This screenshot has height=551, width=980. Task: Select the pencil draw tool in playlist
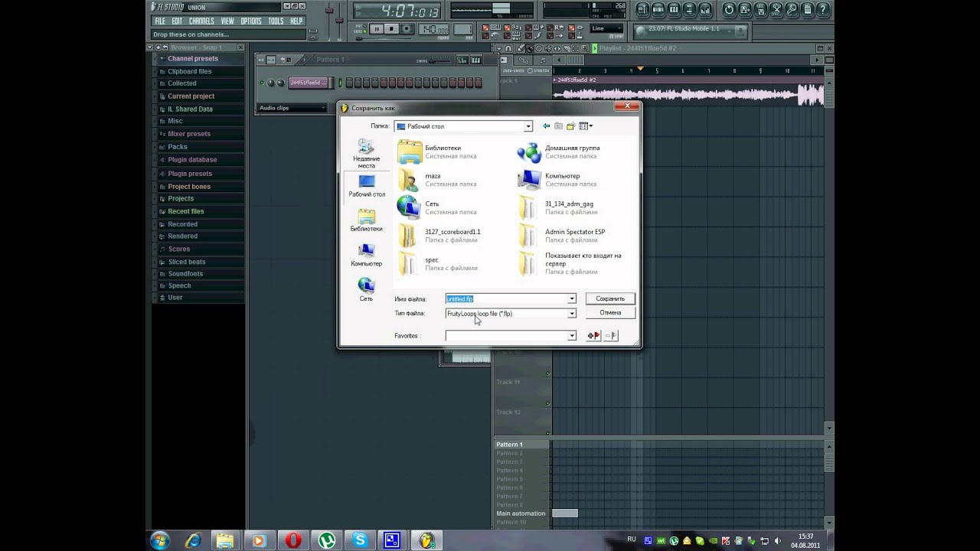point(521,49)
